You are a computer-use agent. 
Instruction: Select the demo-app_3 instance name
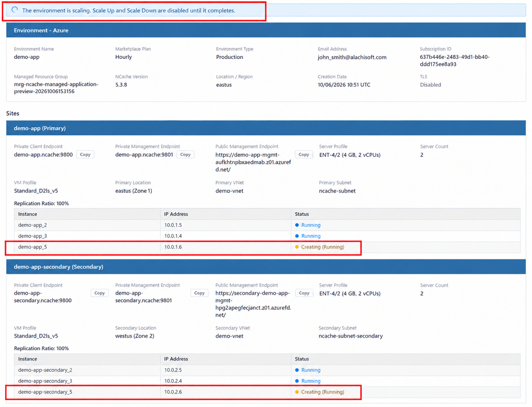tap(33, 236)
